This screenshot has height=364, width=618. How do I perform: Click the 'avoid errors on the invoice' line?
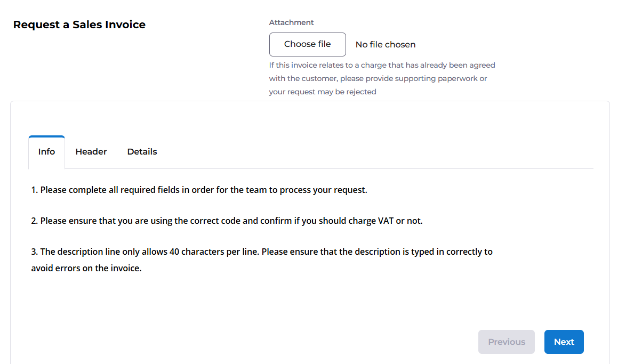tap(86, 268)
